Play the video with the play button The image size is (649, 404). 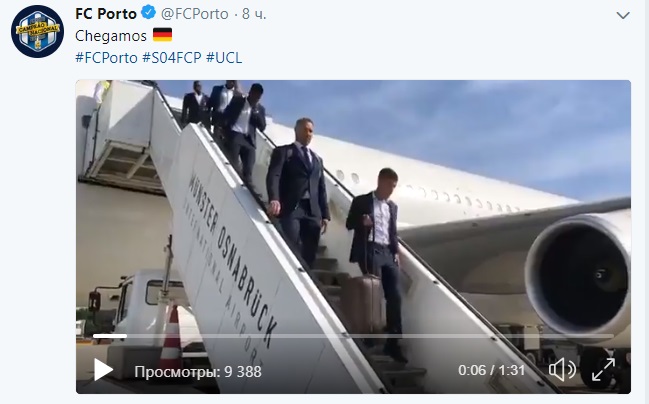coord(103,370)
